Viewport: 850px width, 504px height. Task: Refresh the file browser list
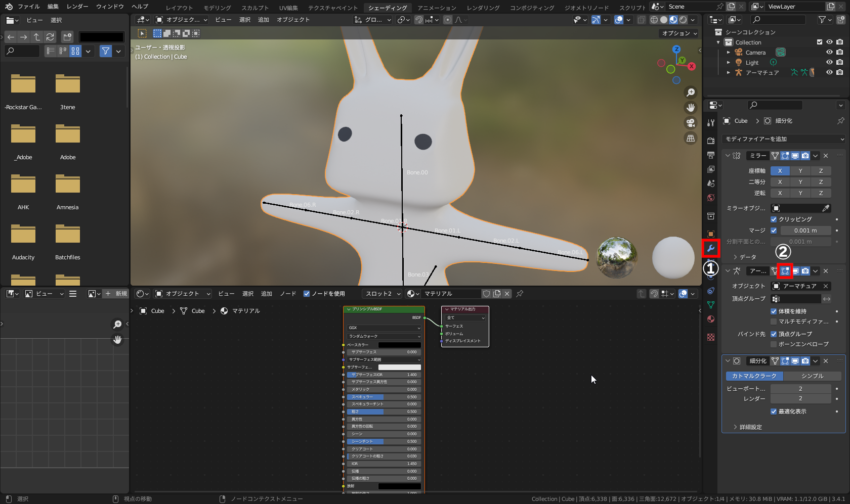click(50, 37)
